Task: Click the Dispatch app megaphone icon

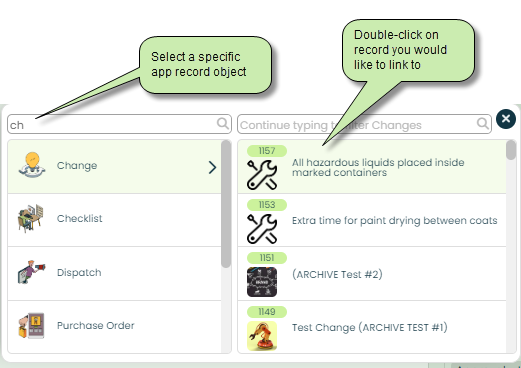Action: tap(31, 272)
